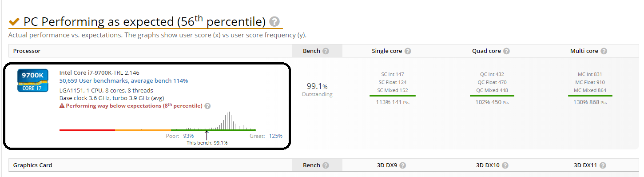Click the Great 125% value link

pos(275,136)
